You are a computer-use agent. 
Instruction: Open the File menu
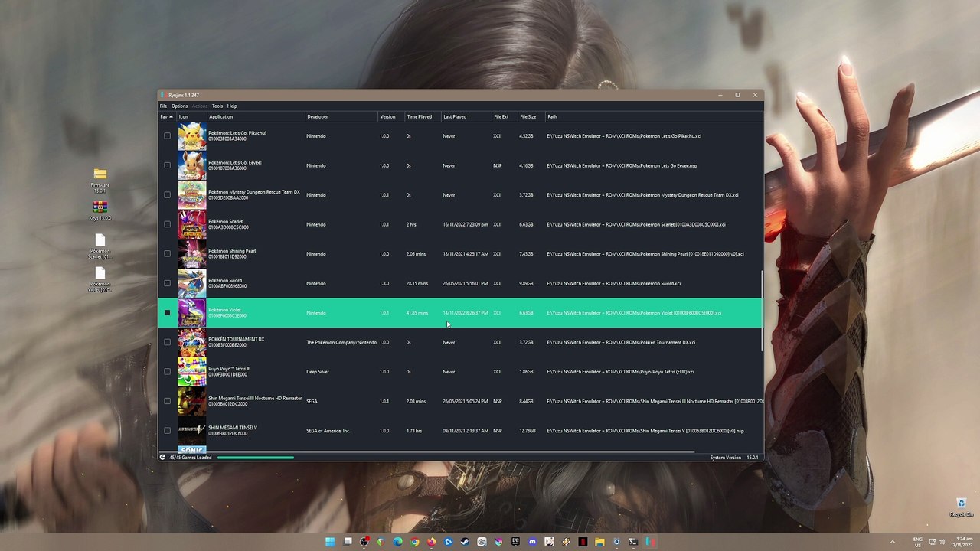(x=163, y=106)
